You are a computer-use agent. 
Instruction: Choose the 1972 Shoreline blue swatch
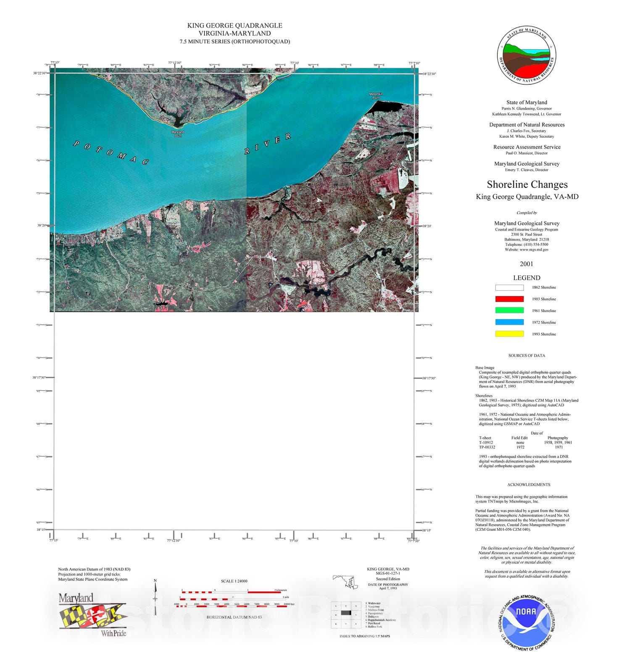(x=509, y=322)
